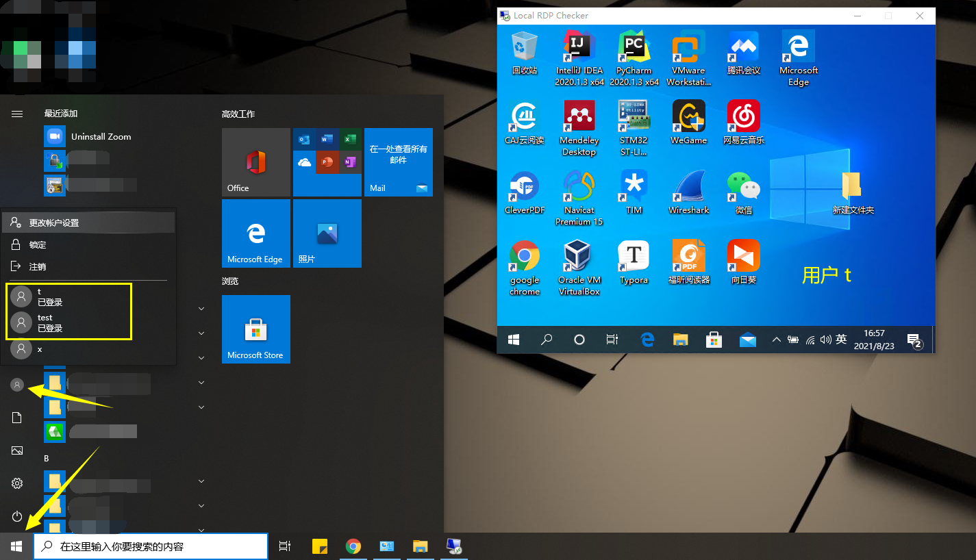This screenshot has height=560, width=976.
Task: Open 向日葵 desktop shortcut
Action: pyautogui.click(x=744, y=263)
